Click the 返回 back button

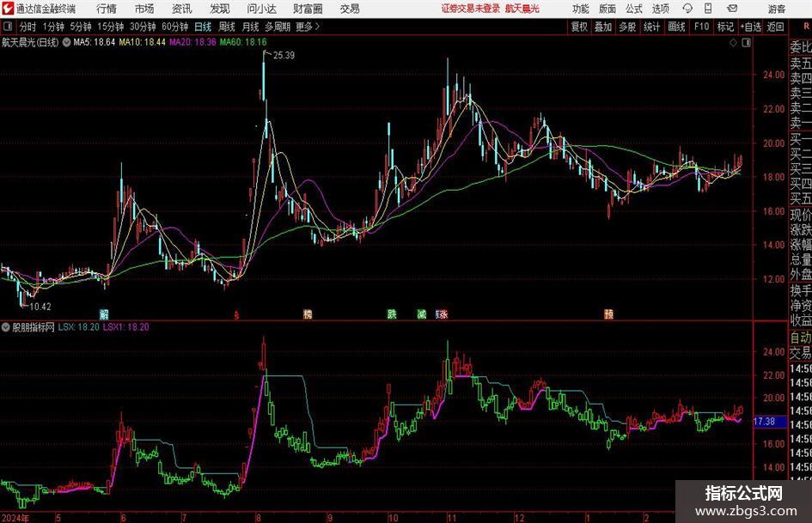(775, 27)
